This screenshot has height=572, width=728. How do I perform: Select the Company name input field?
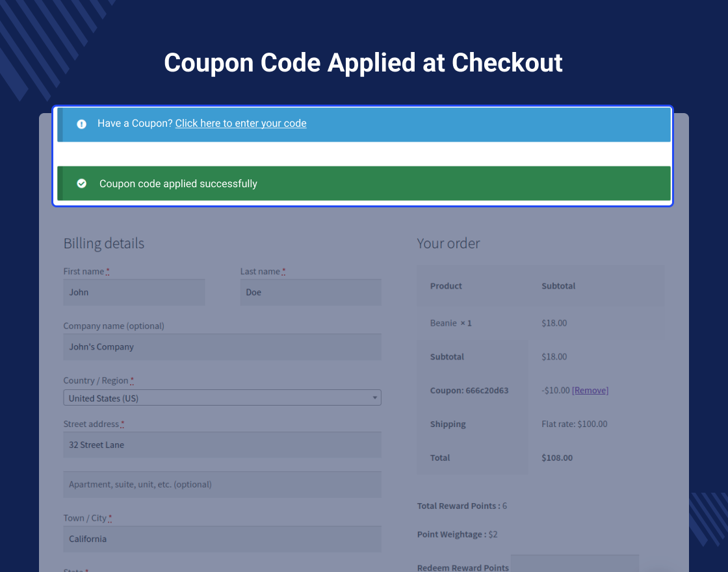[222, 347]
